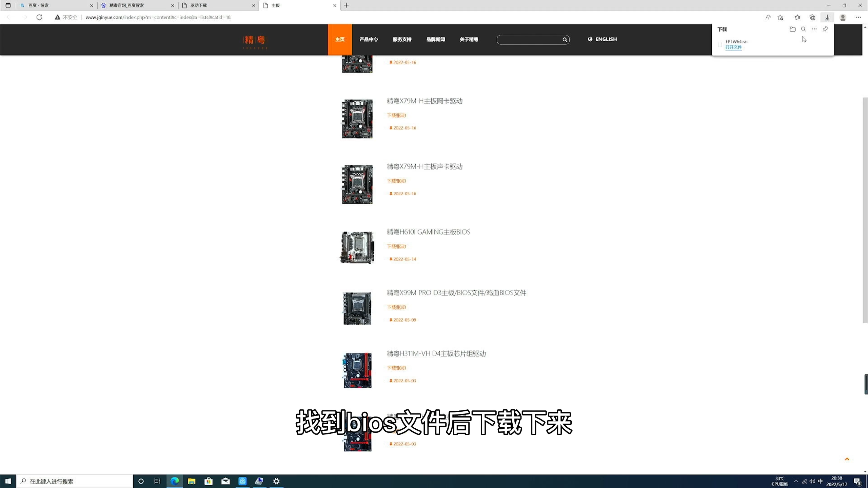This screenshot has height=488, width=868.
Task: Pin the downloads panel
Action: point(825,29)
